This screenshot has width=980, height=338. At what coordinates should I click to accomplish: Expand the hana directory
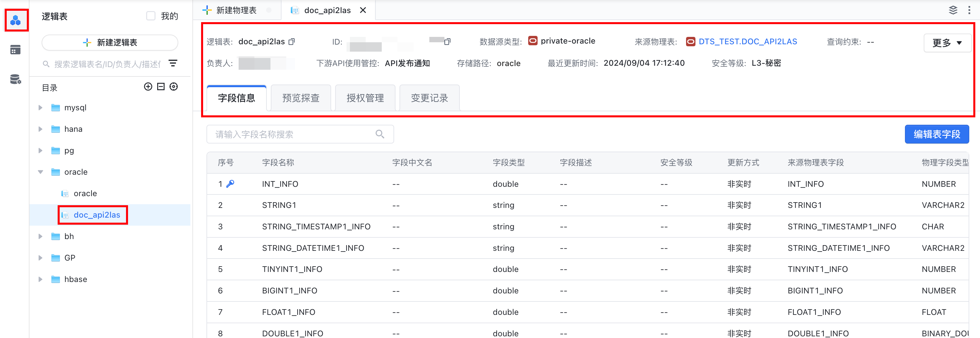(x=40, y=129)
